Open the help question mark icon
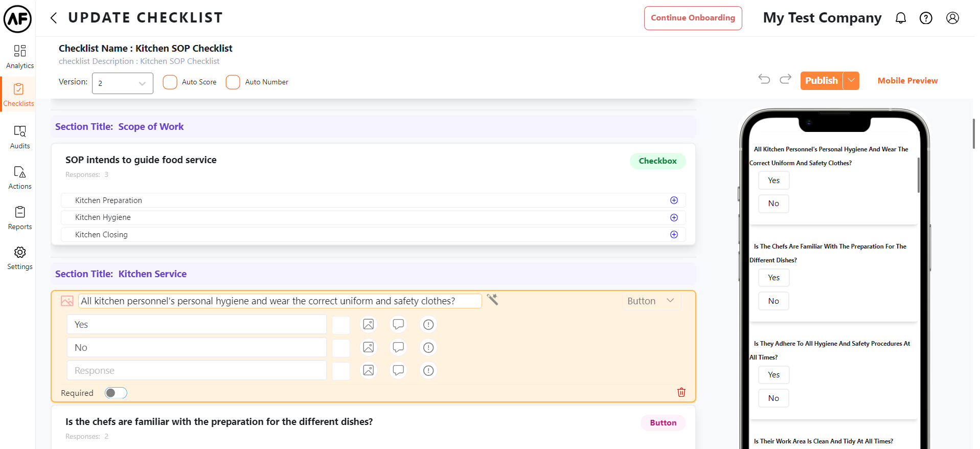Viewport: 980px width, 449px height. [x=926, y=18]
